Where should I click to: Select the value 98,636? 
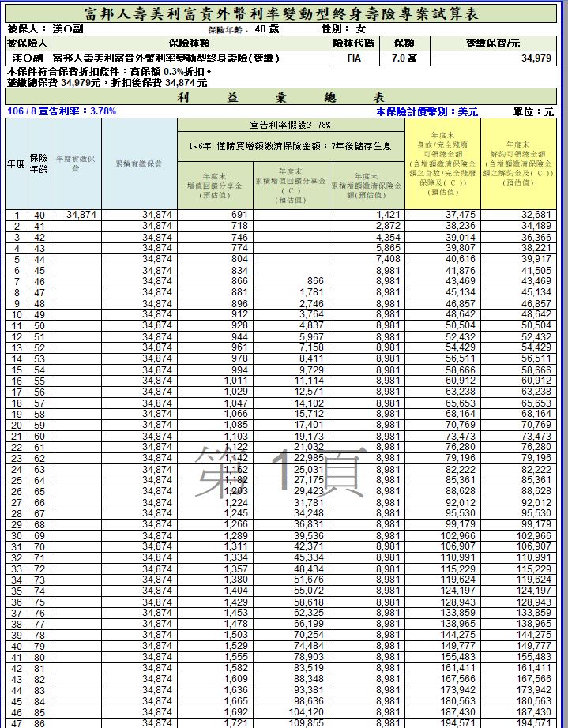point(310,701)
